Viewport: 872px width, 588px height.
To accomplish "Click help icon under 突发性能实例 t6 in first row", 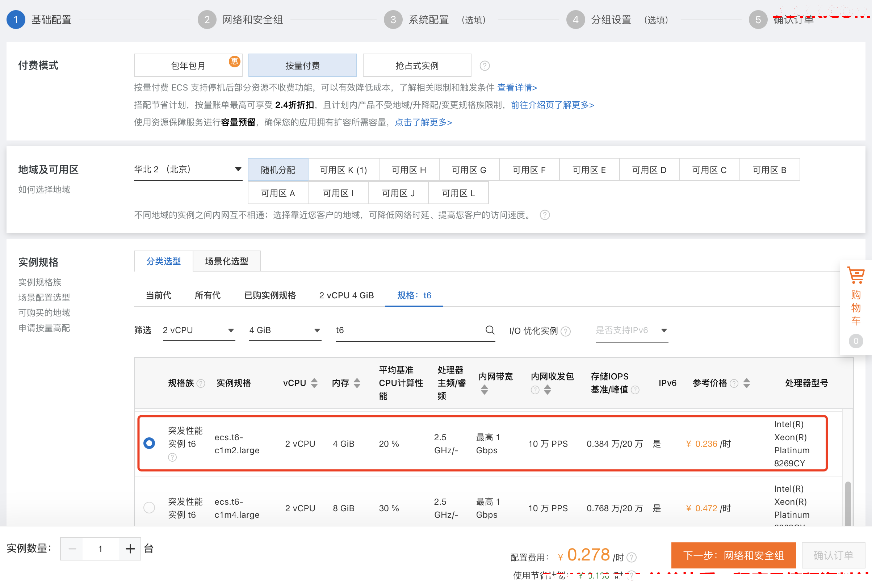I will 172,457.
